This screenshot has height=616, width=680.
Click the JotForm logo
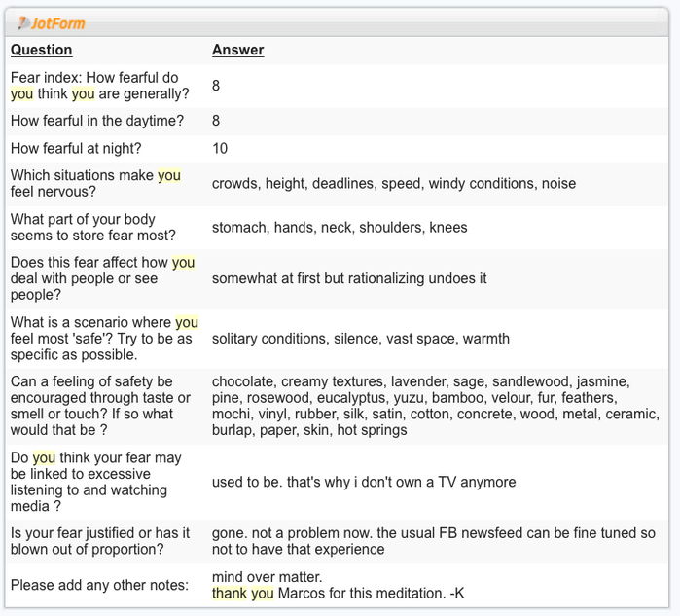pyautogui.click(x=52, y=23)
